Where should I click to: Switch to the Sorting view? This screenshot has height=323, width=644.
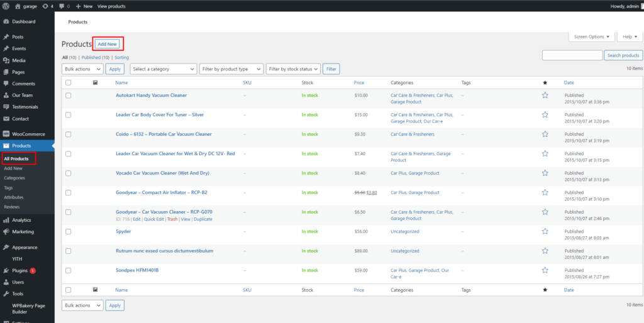(x=121, y=57)
